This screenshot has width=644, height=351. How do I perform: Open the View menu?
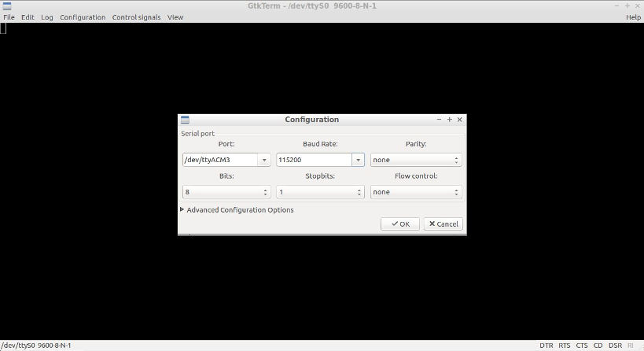(175, 17)
